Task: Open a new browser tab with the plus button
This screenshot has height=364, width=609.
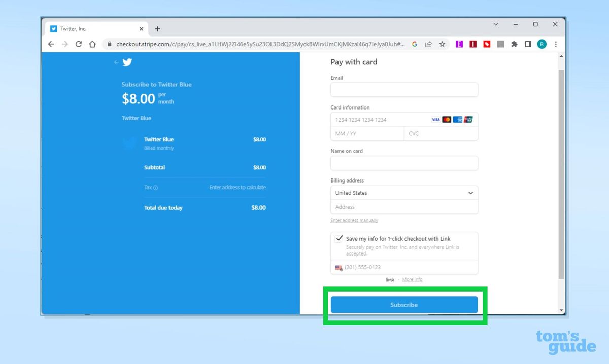Action: tap(157, 29)
